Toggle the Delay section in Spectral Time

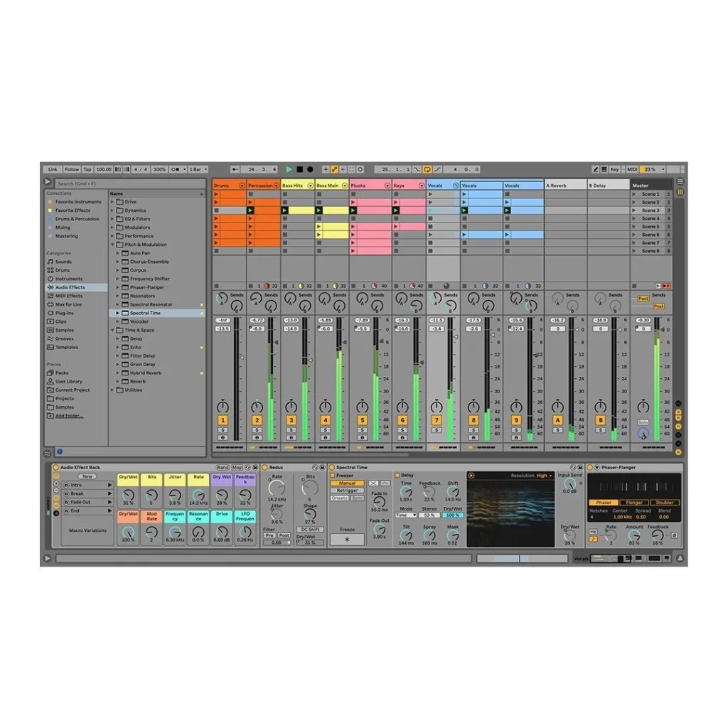click(x=397, y=476)
